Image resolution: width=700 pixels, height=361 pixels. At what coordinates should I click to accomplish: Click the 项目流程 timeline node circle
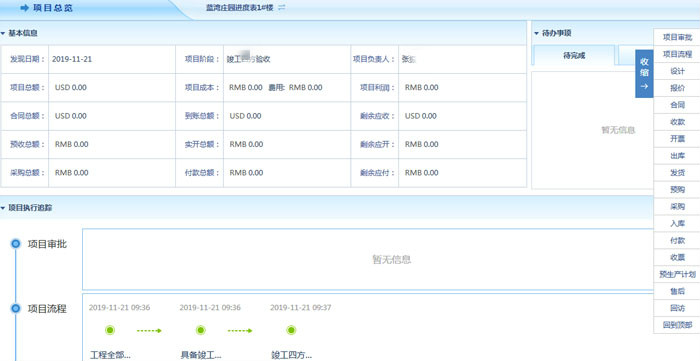(16, 308)
